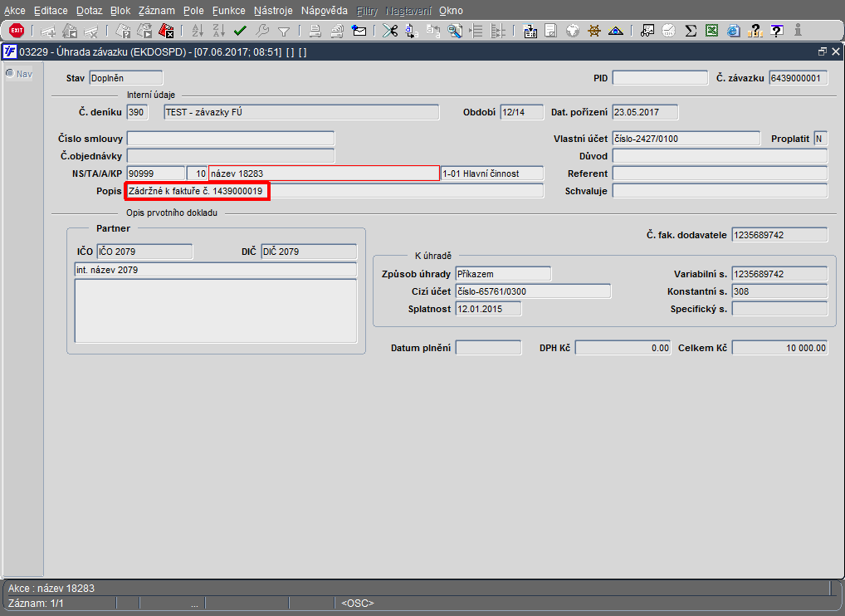The image size is (845, 616).
Task: Click the Způsob úhrady field Příkazem
Action: point(503,274)
